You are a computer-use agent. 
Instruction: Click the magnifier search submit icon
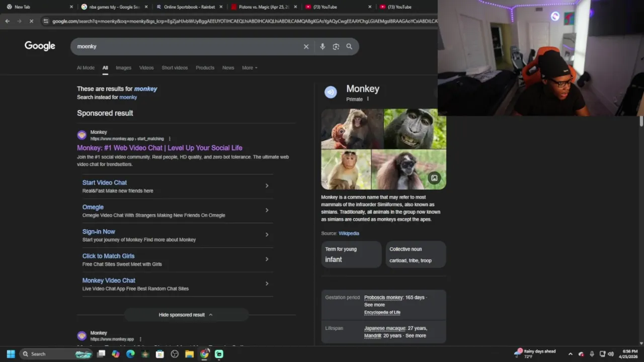(x=349, y=46)
